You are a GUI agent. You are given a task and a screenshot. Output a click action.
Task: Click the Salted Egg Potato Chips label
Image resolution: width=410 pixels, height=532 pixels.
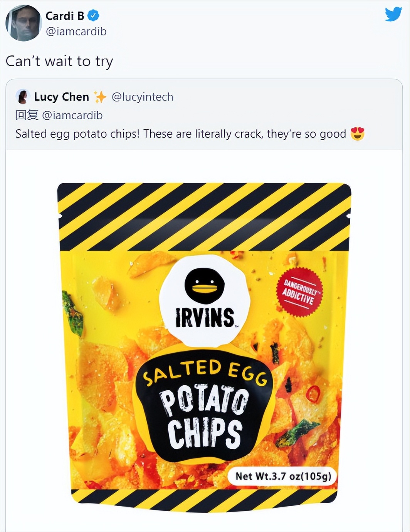point(205,406)
